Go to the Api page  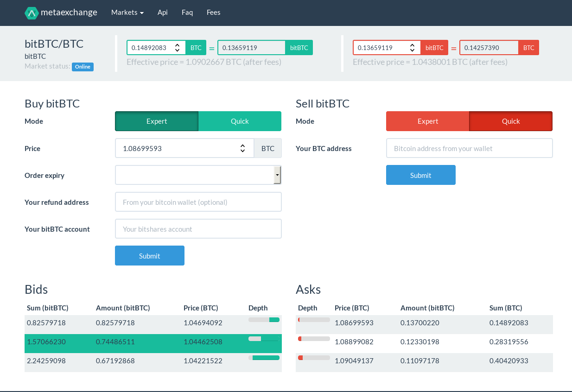point(163,13)
